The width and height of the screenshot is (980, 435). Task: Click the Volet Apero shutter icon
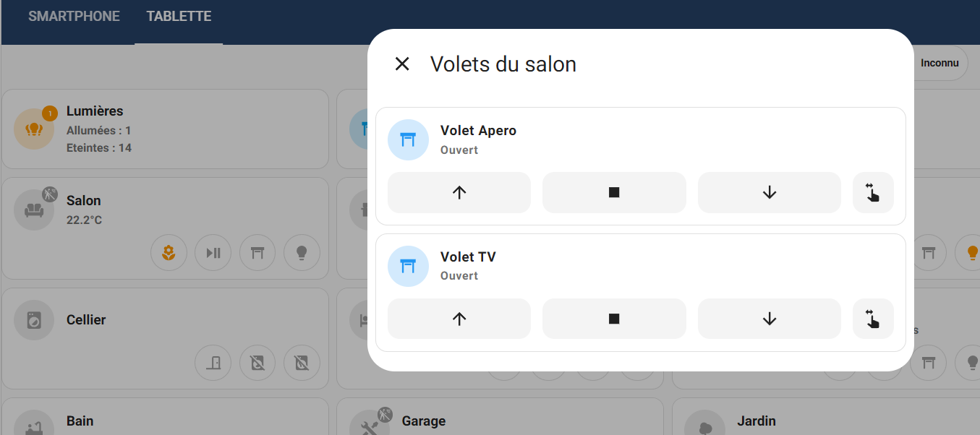409,139
